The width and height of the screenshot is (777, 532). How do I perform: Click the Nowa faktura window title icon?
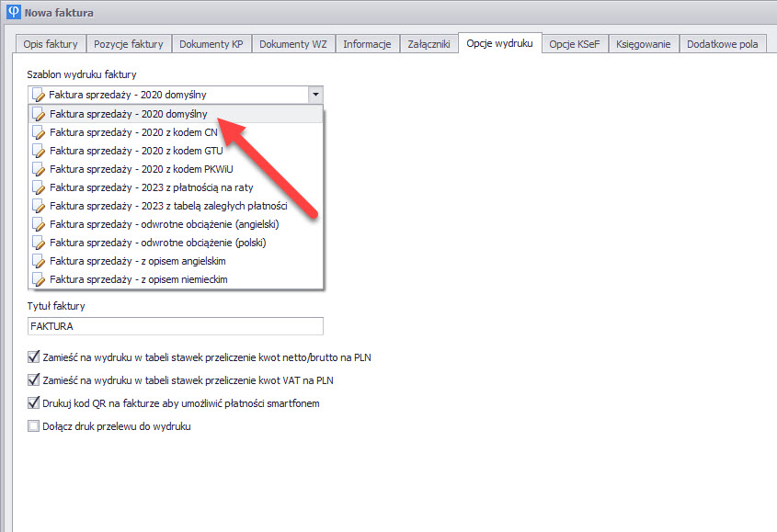click(13, 13)
